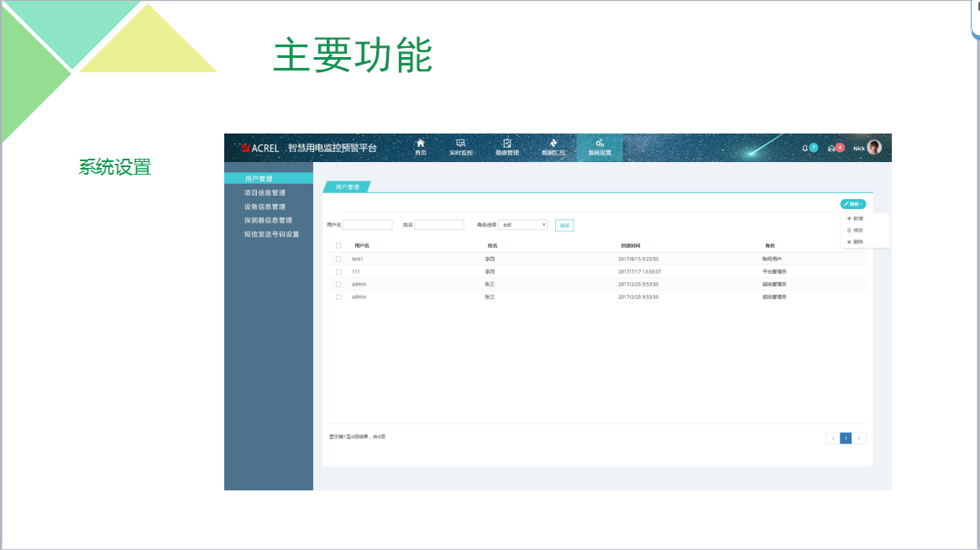
Task: Choose 新增 from the edit menu
Action: (x=857, y=218)
